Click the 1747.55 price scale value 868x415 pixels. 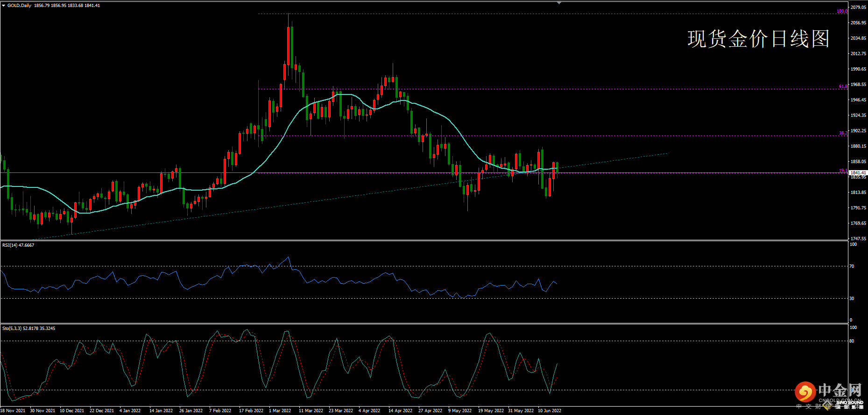(858, 239)
